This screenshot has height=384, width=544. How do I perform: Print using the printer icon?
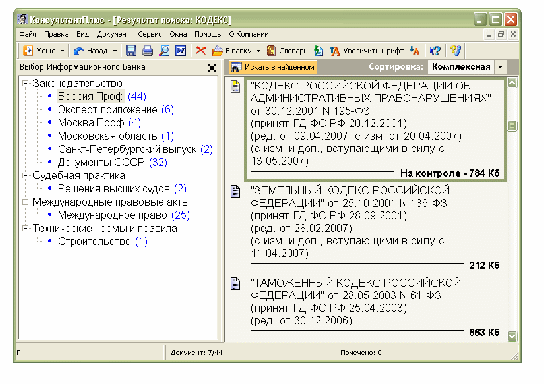[x=147, y=51]
